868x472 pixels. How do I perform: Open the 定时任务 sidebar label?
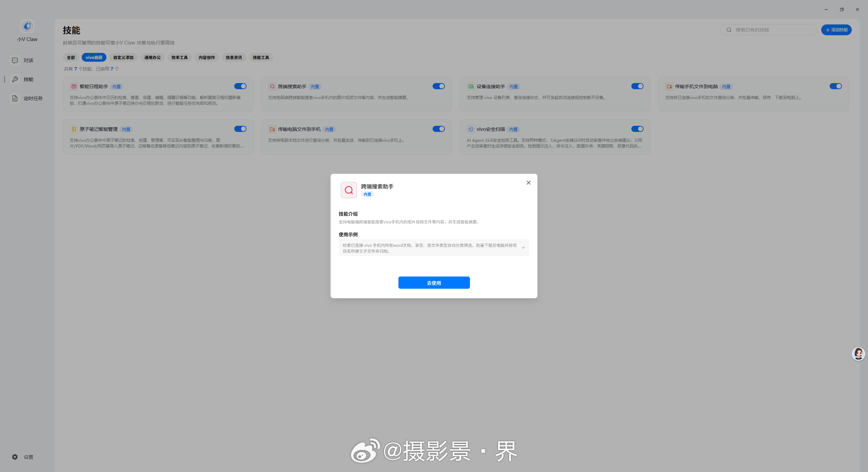pos(33,98)
